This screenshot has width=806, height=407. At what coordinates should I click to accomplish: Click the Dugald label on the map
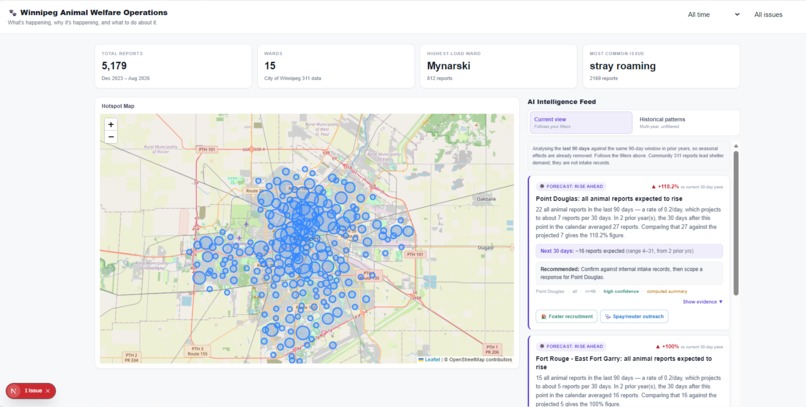tap(485, 248)
